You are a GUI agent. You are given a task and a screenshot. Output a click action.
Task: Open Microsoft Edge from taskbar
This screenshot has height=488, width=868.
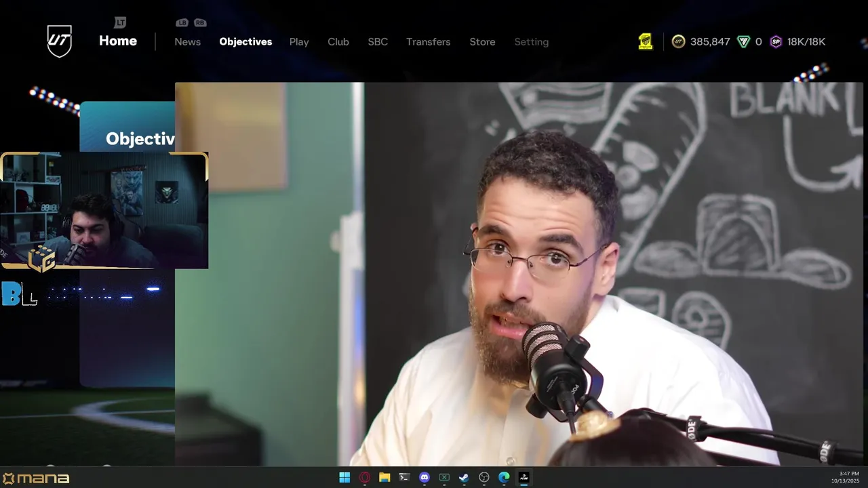click(x=504, y=478)
